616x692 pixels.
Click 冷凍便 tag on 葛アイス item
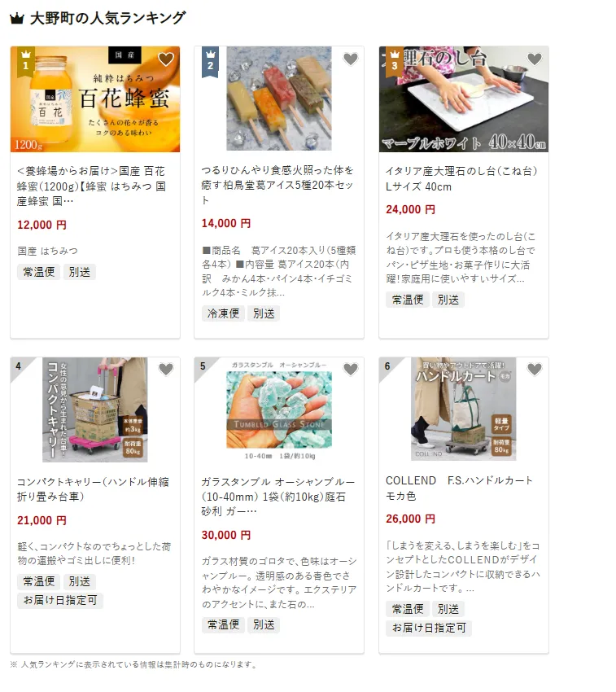223,313
